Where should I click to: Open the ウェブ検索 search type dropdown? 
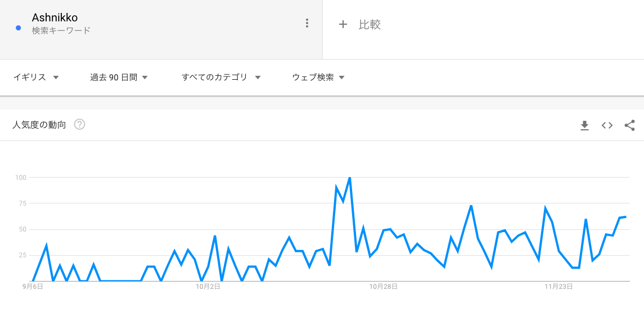coord(318,78)
